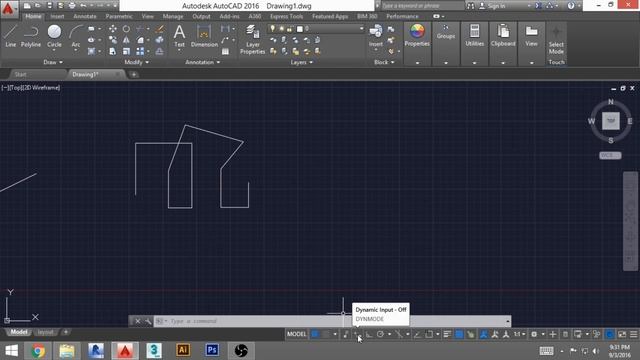Open the Utilities calculator panel

(x=474, y=35)
